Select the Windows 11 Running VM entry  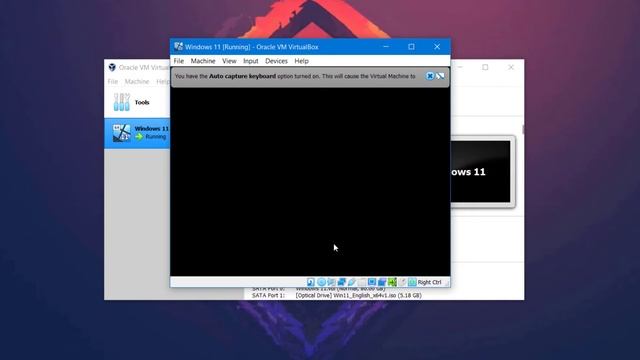tap(137, 133)
